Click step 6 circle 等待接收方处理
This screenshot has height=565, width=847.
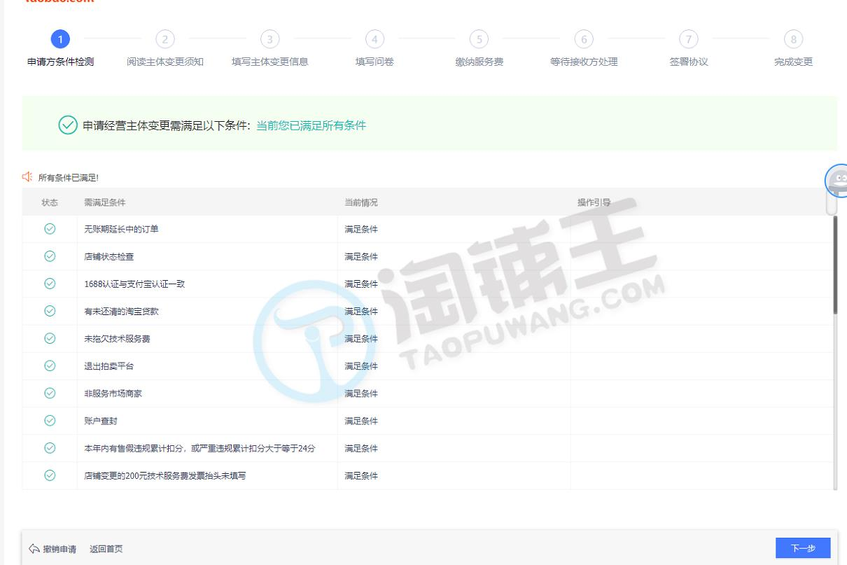click(x=584, y=39)
